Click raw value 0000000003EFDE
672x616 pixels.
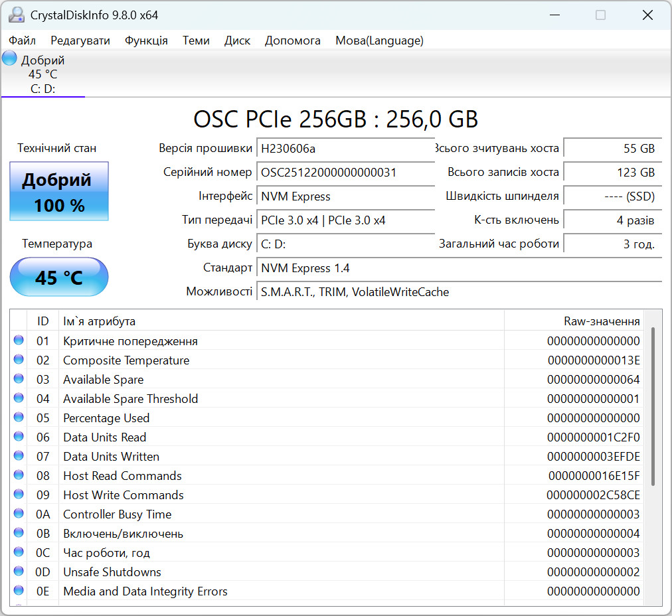point(594,457)
